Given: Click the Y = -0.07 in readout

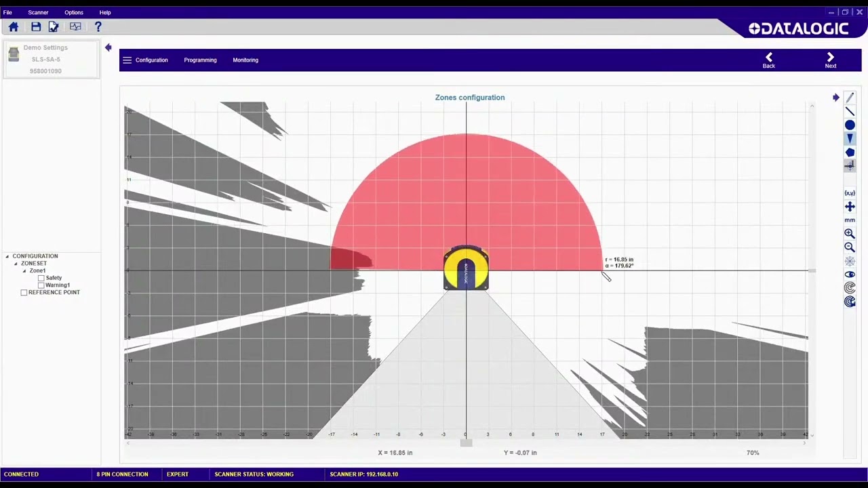Looking at the screenshot, I should tap(520, 453).
